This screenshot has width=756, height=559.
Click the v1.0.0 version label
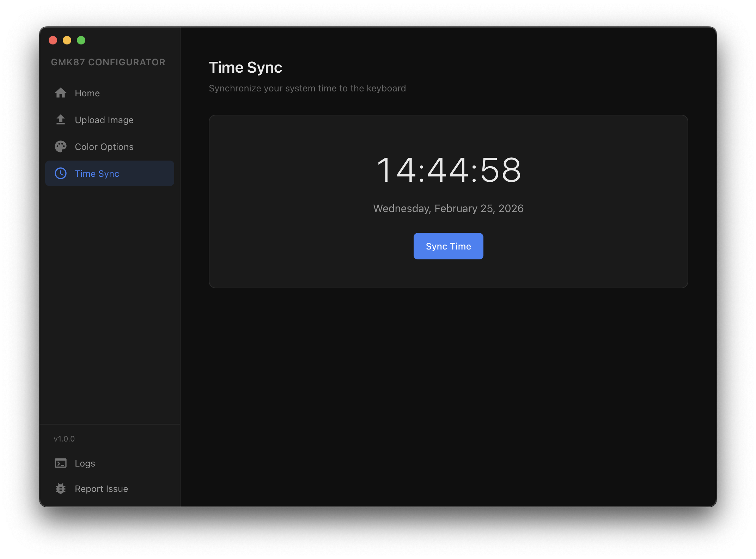tap(64, 439)
